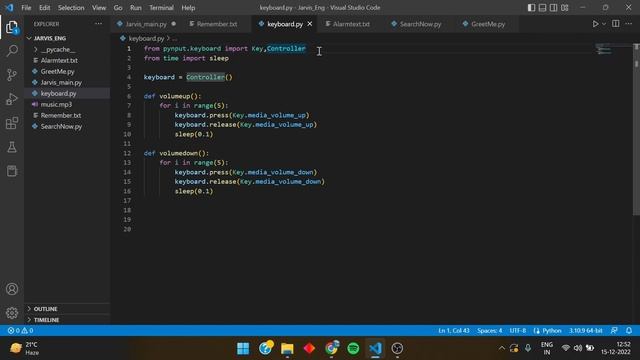The height and width of the screenshot is (360, 640).
Task: Open the notifications bell in status bar
Action: [x=629, y=330]
